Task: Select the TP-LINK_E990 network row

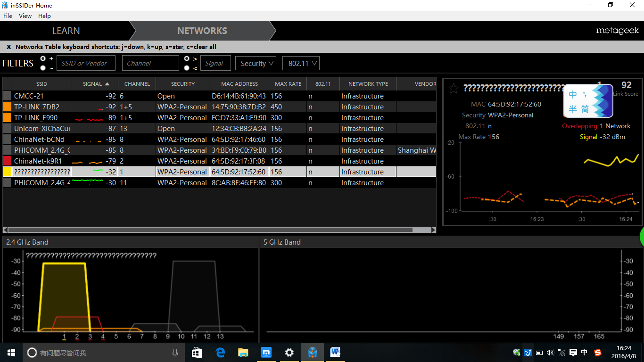Action: coord(219,118)
